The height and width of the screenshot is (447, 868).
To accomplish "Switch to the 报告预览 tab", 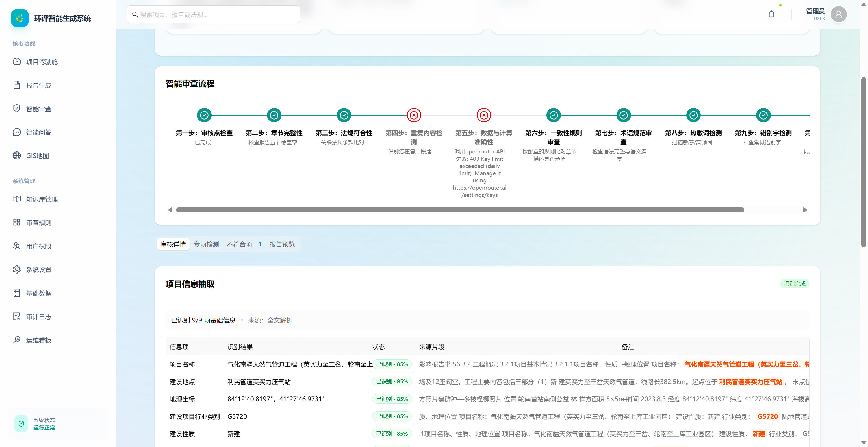I will [x=282, y=244].
